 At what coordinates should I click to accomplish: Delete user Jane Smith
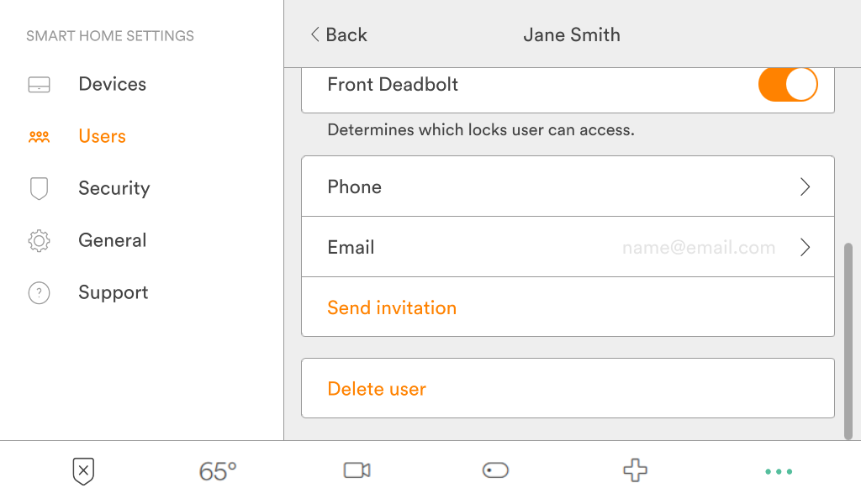pos(377,388)
